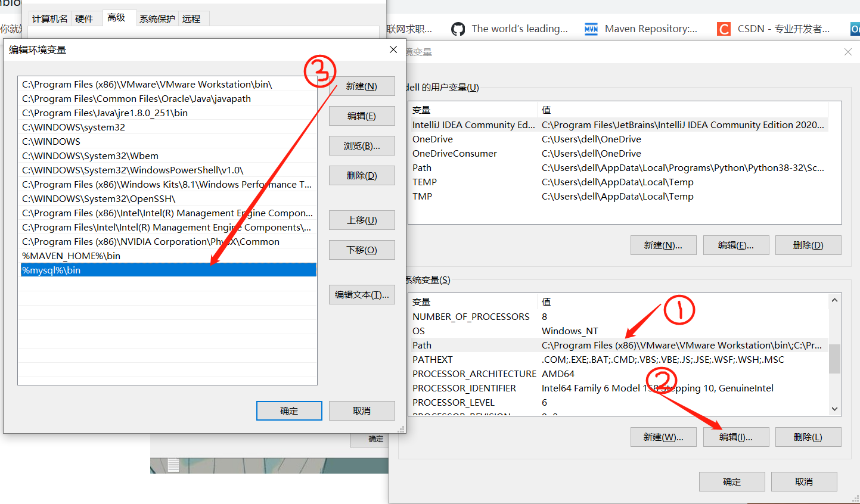
Task: Click the 浏览(B)... button
Action: pyautogui.click(x=362, y=146)
